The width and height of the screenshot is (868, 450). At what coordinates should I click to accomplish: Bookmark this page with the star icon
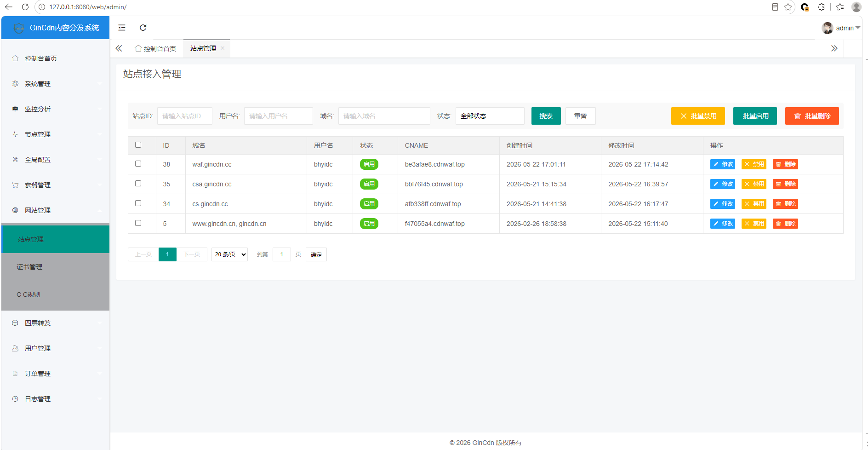788,7
